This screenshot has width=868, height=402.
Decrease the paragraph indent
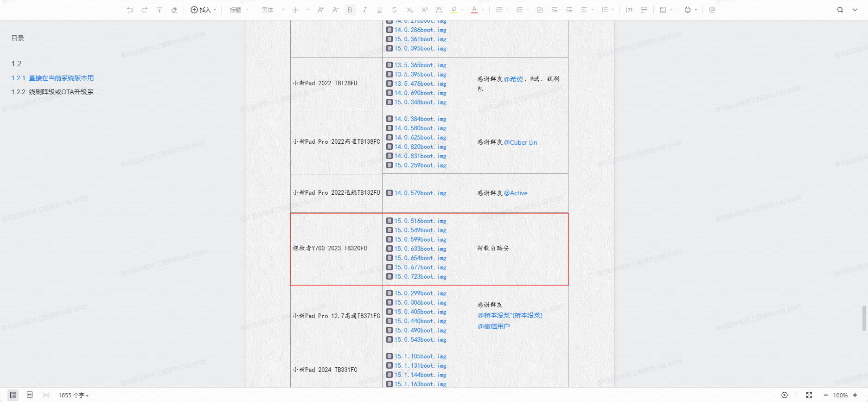click(555, 10)
